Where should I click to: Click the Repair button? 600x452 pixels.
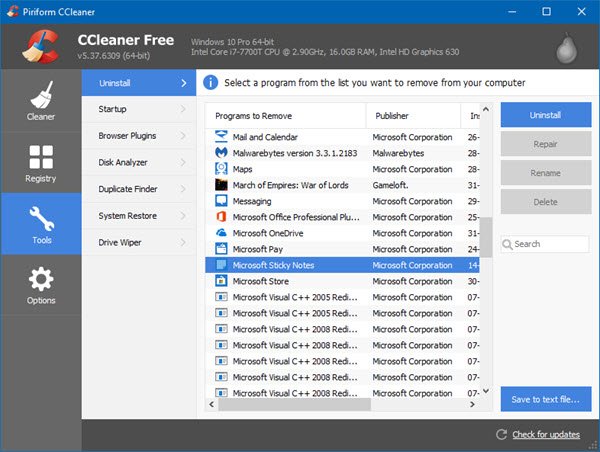tap(546, 144)
